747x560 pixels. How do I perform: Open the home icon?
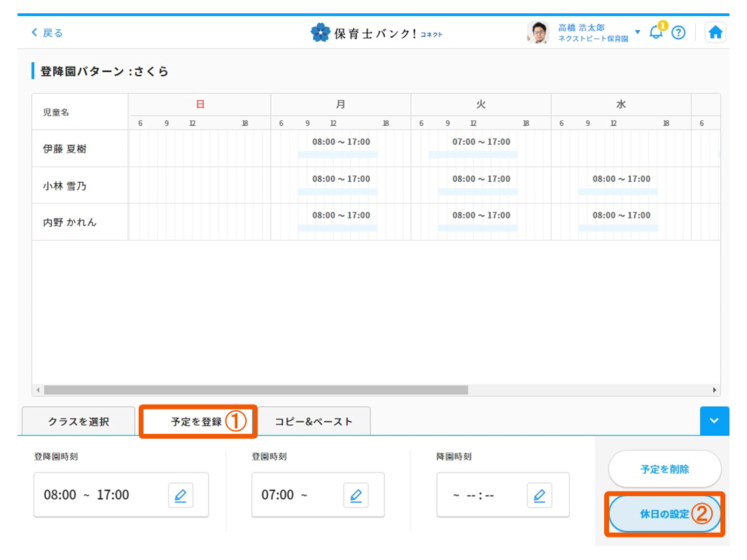tap(715, 31)
